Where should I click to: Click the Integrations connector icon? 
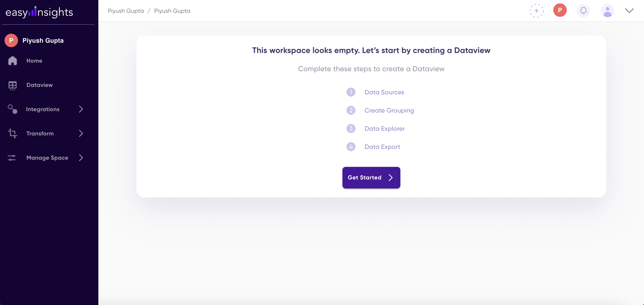coord(13,109)
